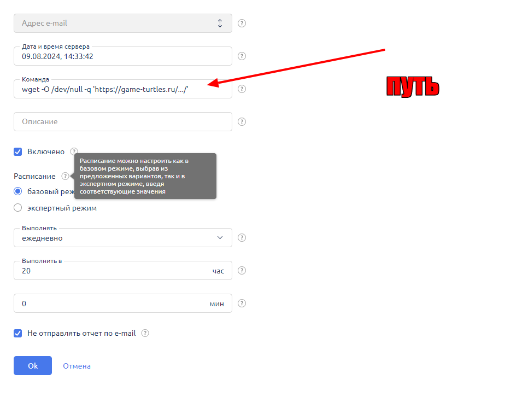Click help icon next to Команда field
The height and width of the screenshot is (420, 505).
click(242, 89)
